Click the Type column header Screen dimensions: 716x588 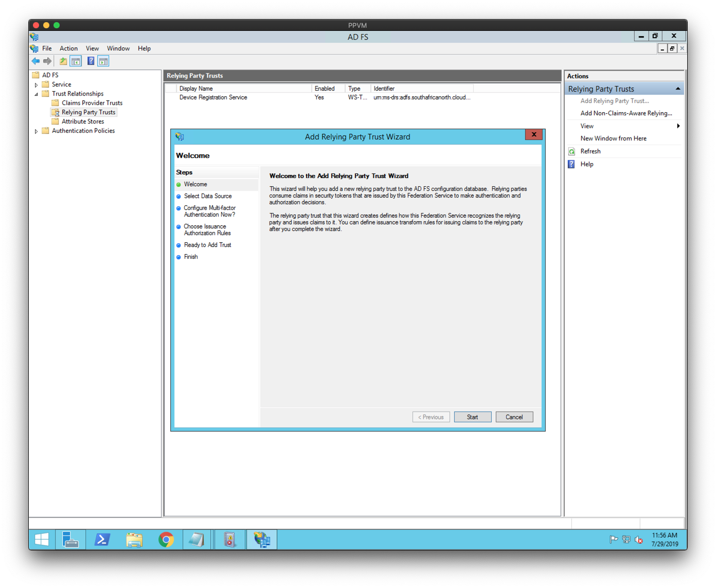(x=358, y=88)
